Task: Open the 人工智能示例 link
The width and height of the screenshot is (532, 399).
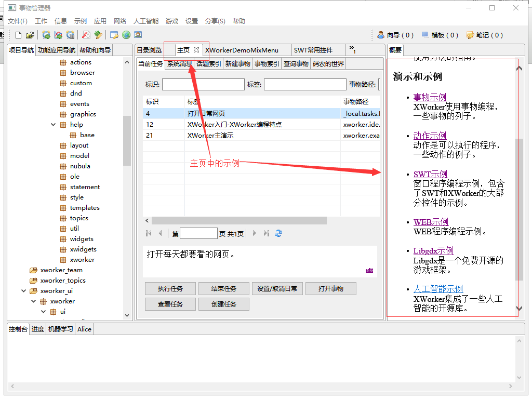Action: 438,289
